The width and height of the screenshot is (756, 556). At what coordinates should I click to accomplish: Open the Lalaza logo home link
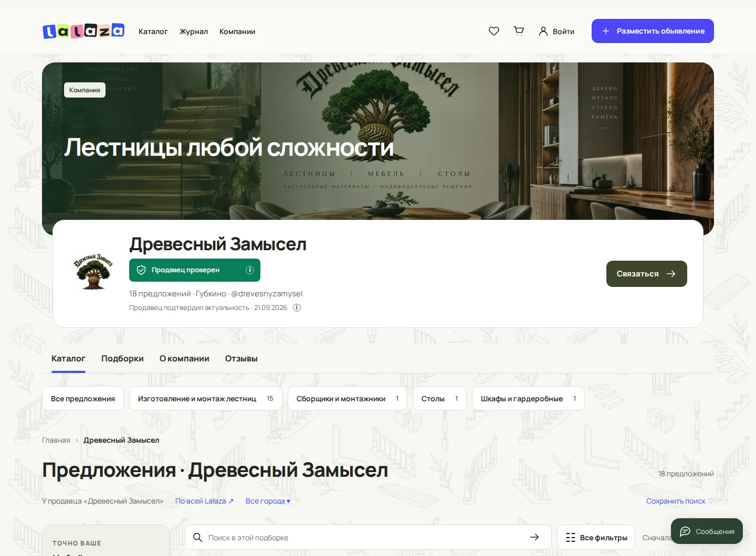click(x=83, y=31)
